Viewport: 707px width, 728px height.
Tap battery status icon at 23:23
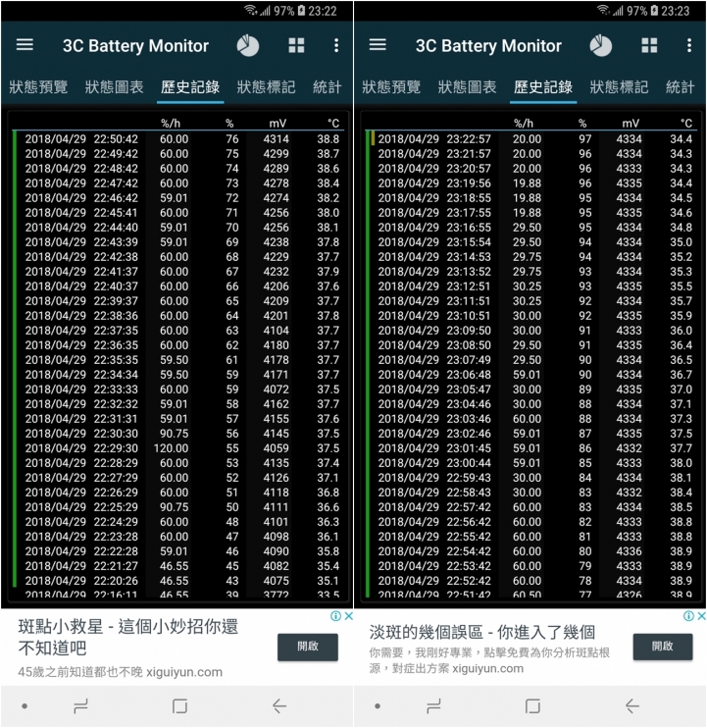654,10
